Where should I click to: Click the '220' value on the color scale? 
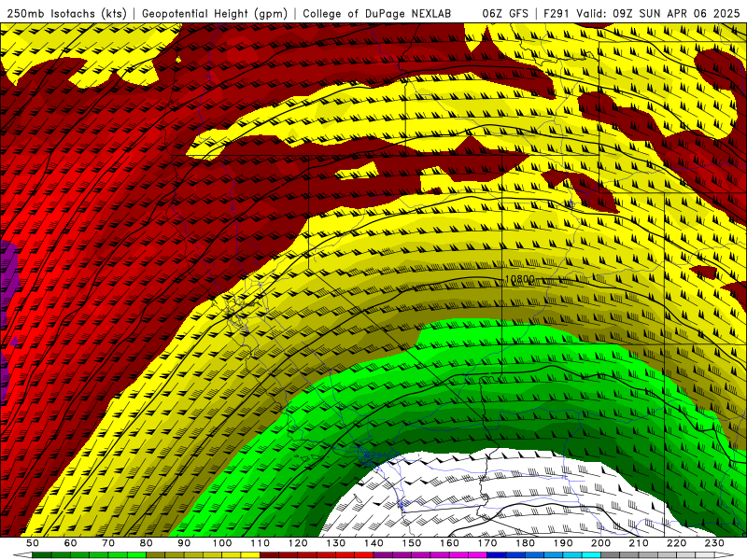(676, 543)
